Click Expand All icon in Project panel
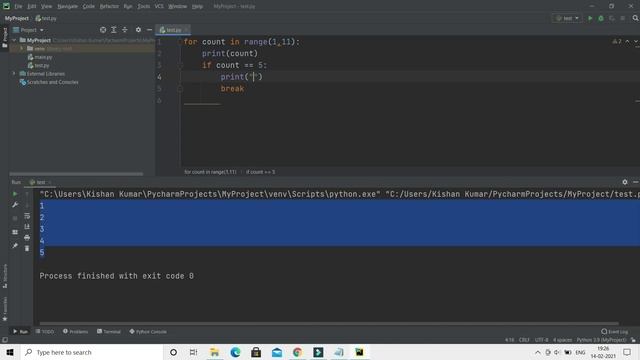640x360 pixels. [x=114, y=30]
